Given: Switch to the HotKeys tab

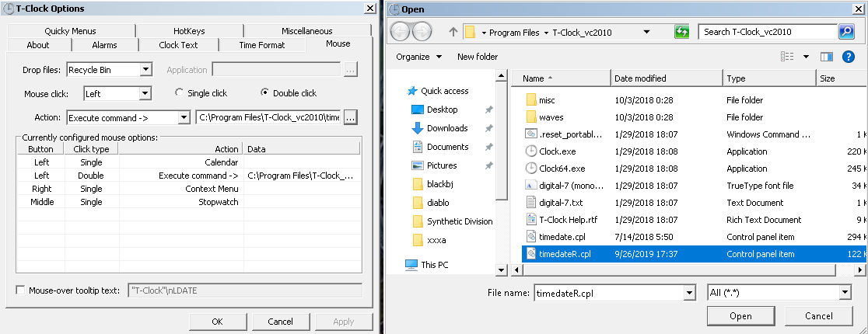Looking at the screenshot, I should (189, 31).
